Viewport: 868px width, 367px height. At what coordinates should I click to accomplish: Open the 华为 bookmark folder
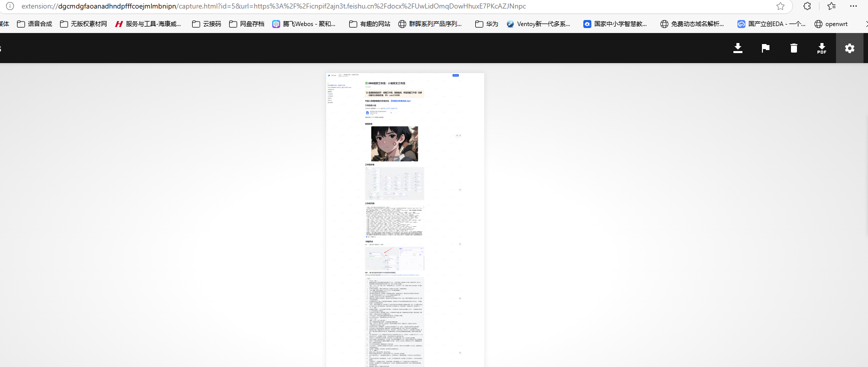(x=487, y=24)
